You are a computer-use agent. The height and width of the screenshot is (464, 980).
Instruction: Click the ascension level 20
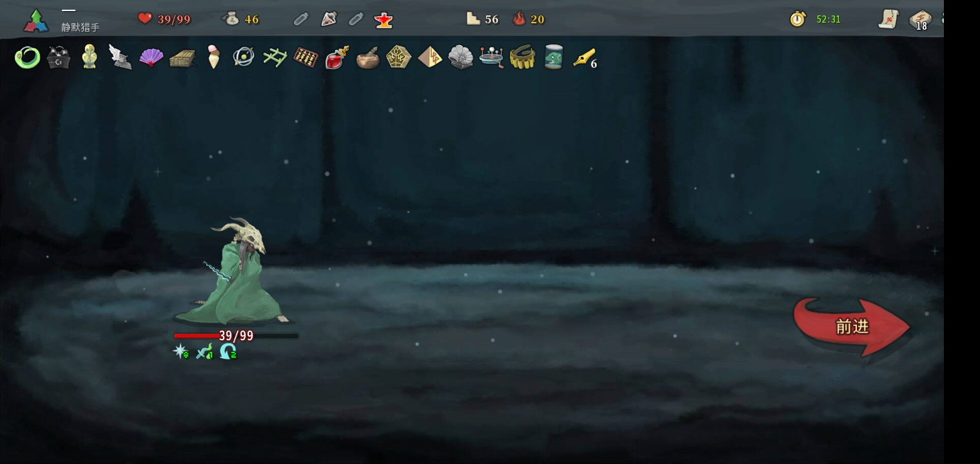point(538,19)
